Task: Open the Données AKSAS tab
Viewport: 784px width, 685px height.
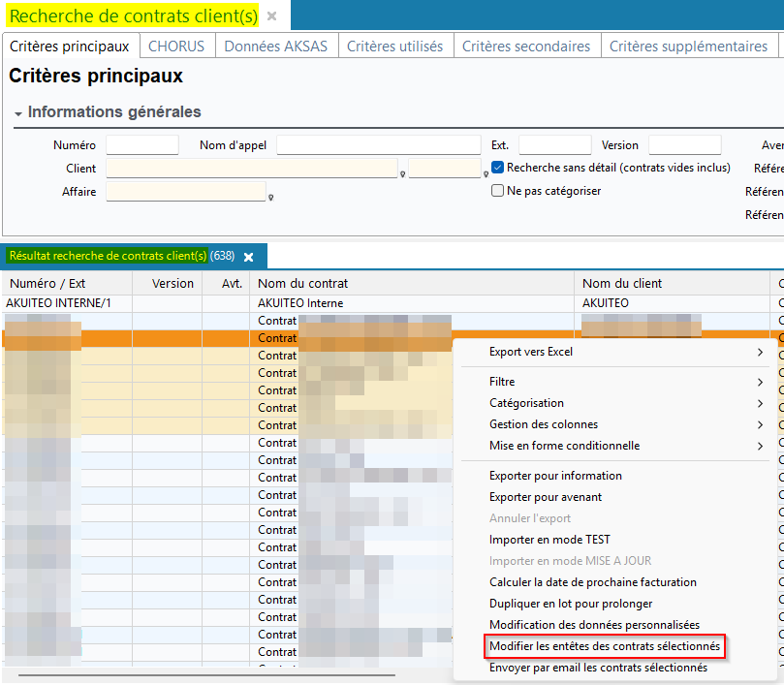Action: [x=275, y=47]
